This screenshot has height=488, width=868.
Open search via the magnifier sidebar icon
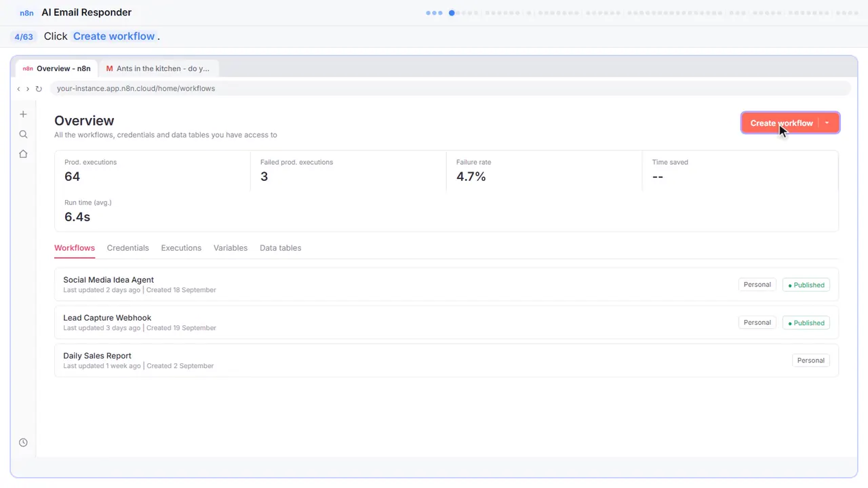pos(23,134)
